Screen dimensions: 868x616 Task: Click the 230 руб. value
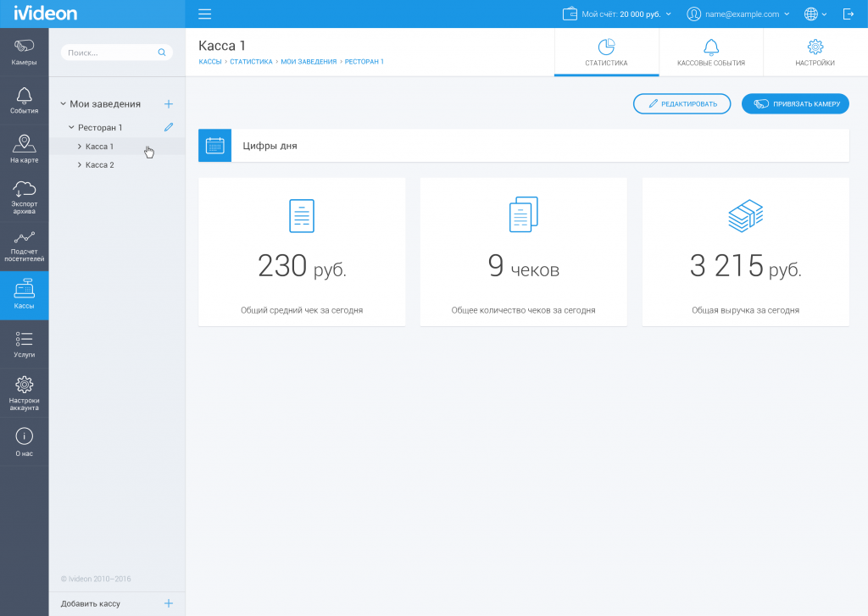point(302,266)
